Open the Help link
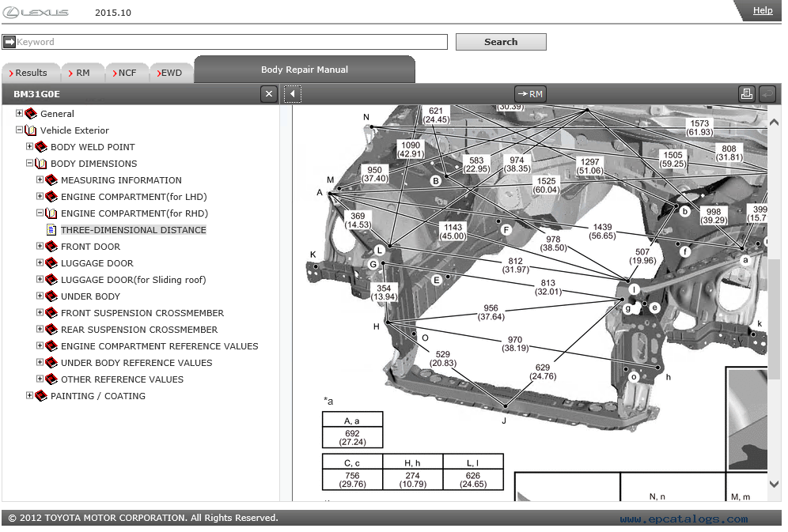Viewport: 788px width, 532px height. pyautogui.click(x=763, y=10)
